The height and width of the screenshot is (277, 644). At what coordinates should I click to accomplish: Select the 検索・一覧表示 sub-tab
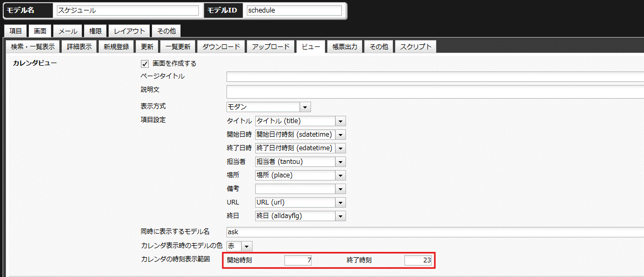[33, 46]
